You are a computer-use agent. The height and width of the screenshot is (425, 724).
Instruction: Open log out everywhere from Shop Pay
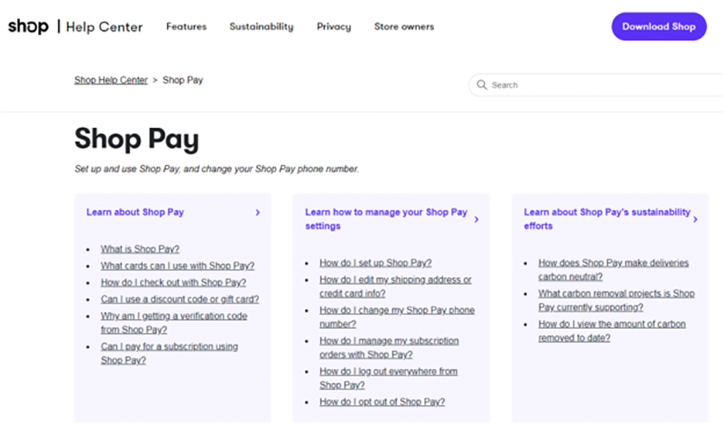(x=388, y=378)
